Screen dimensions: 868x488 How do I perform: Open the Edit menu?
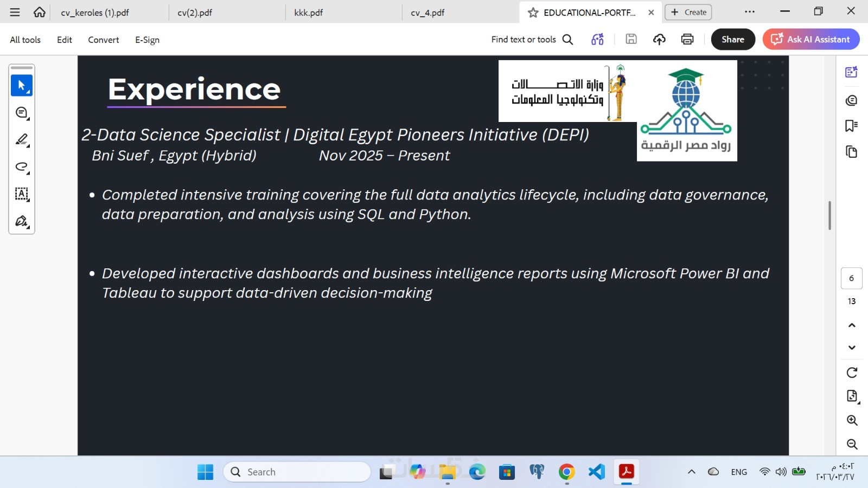tap(65, 40)
